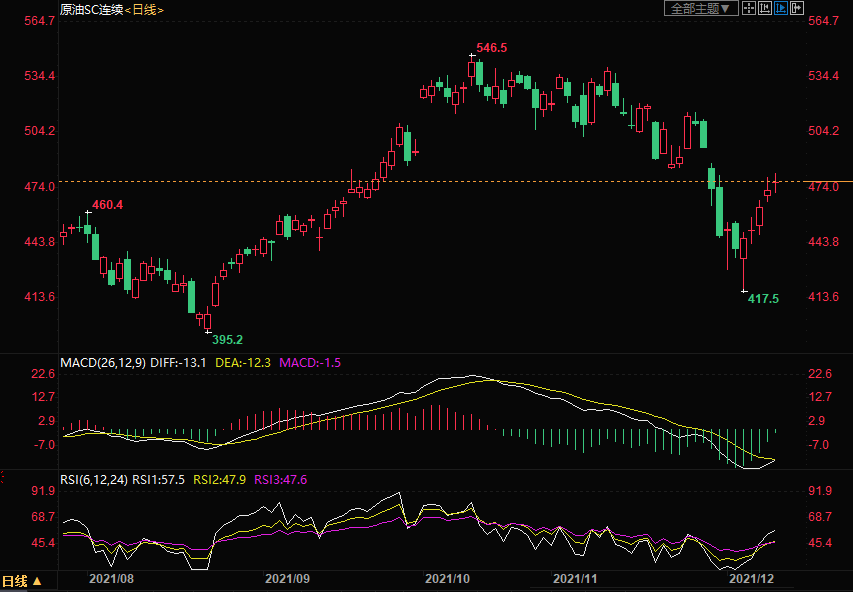Click the yellow DEA:-12.3 value label
This screenshot has height=592, width=853.
click(243, 362)
